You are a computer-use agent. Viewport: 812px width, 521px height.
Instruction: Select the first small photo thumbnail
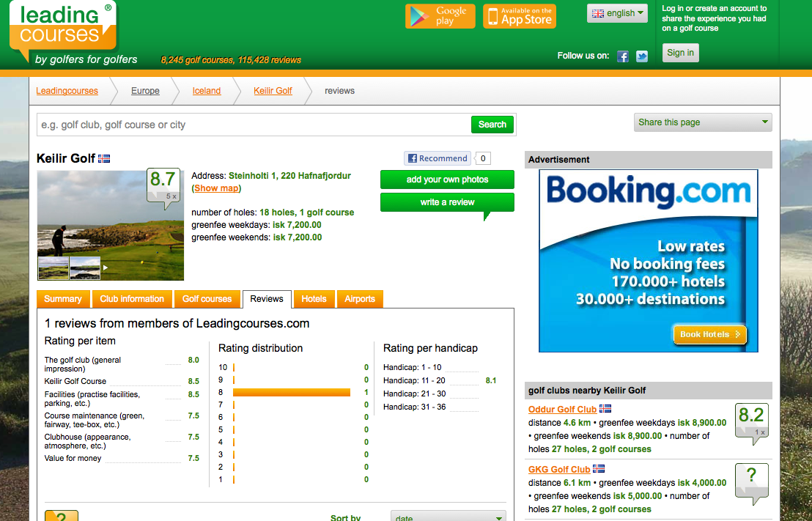53,268
